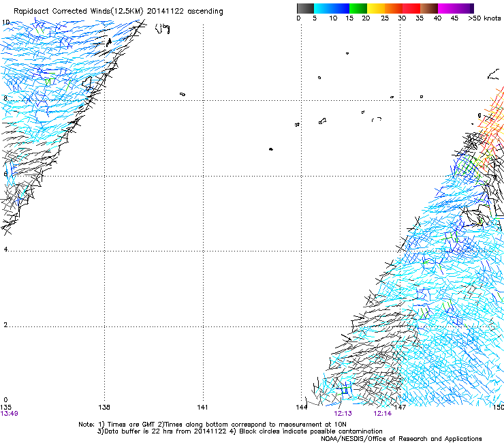Click the brown 35-40 knots legend segment
This screenshot has height=443, width=504.
click(x=429, y=8)
